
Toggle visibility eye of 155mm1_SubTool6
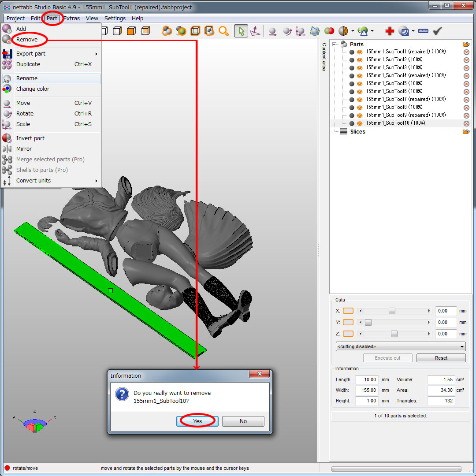pos(360,91)
